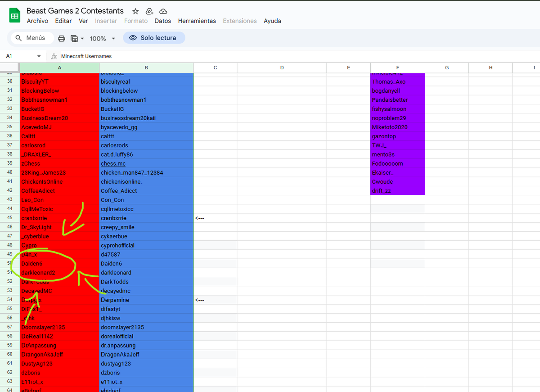Select cell creepy_smile
This screenshot has height=392, width=540.
point(146,227)
